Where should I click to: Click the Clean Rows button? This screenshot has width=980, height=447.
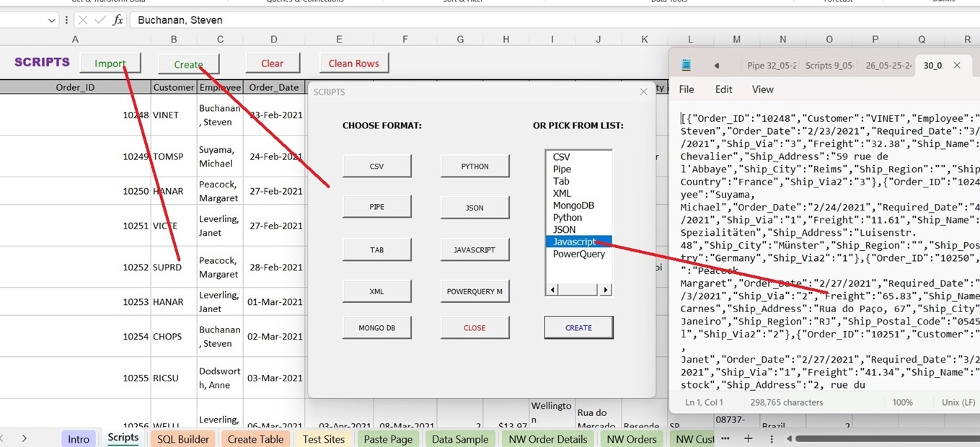(x=353, y=63)
